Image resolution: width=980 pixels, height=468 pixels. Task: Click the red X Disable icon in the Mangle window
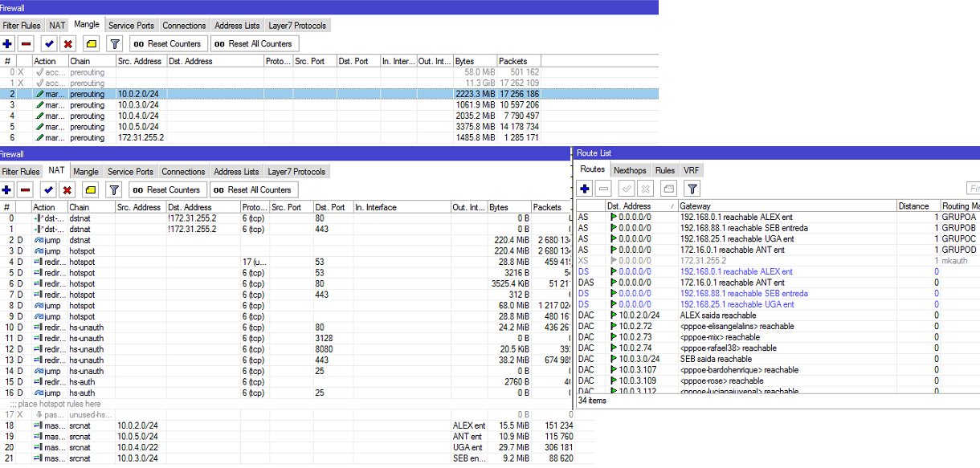67,44
